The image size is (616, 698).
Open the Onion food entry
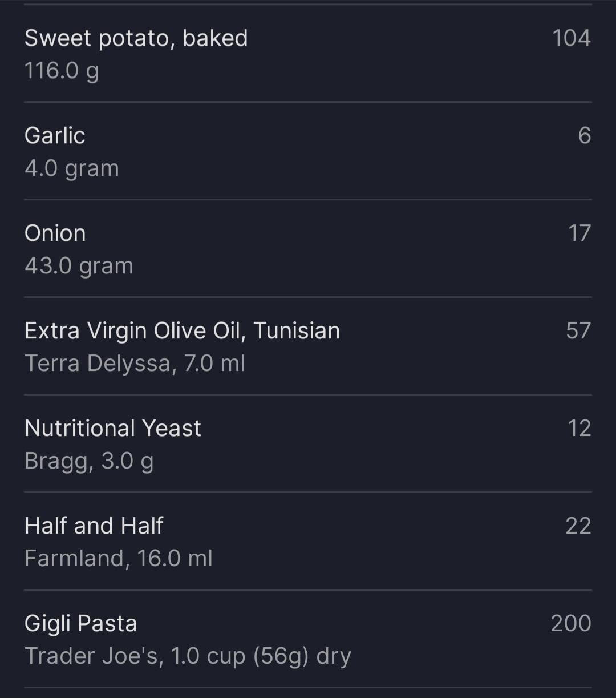click(55, 233)
